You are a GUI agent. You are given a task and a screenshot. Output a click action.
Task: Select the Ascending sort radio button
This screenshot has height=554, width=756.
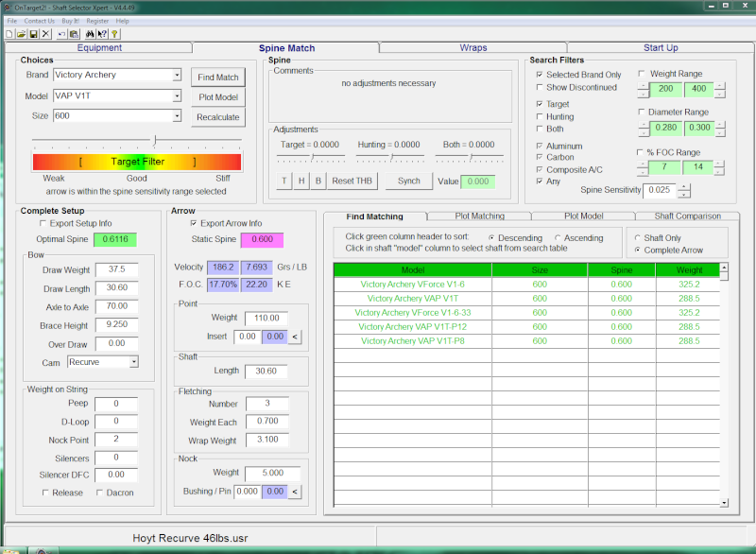(558, 238)
